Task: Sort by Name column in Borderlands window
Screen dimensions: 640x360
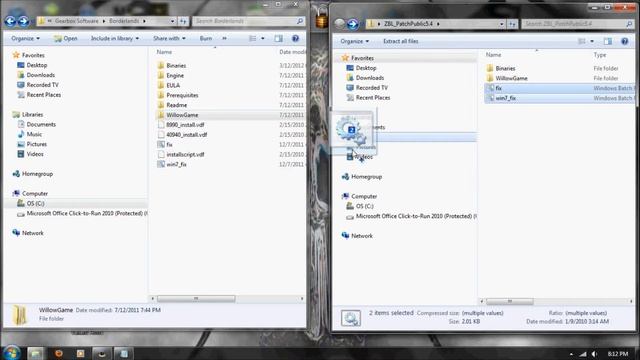Action: click(164, 52)
